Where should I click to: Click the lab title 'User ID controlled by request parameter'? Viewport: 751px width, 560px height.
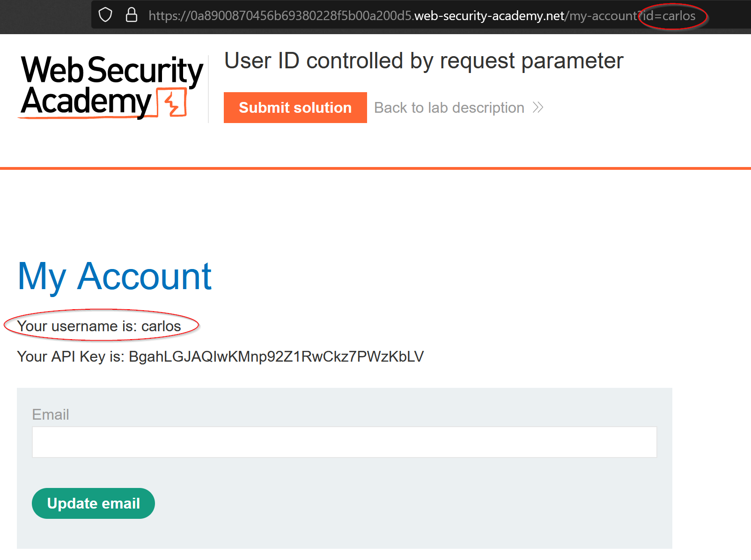424,61
